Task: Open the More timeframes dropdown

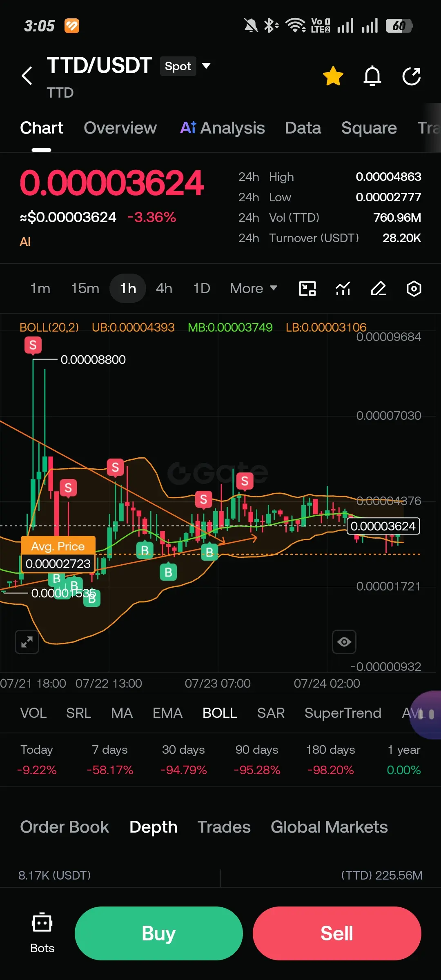Action: click(x=254, y=288)
